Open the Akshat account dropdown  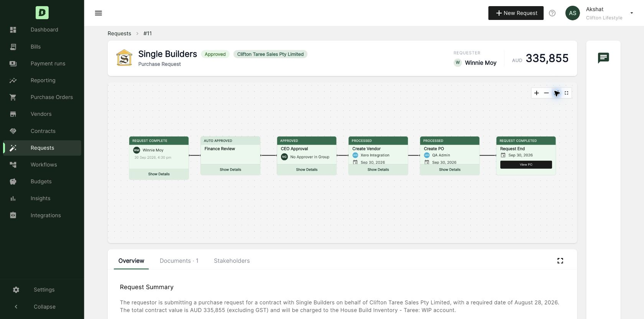pos(632,13)
